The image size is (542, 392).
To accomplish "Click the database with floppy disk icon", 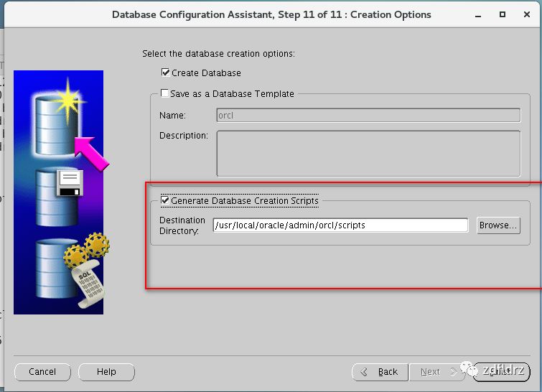I will point(60,197).
